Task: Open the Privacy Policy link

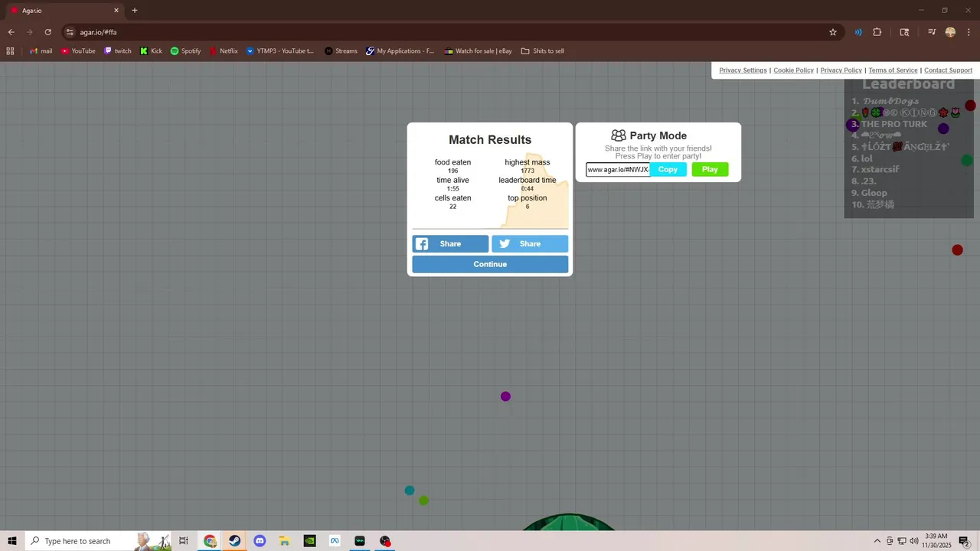Action: pos(841,70)
